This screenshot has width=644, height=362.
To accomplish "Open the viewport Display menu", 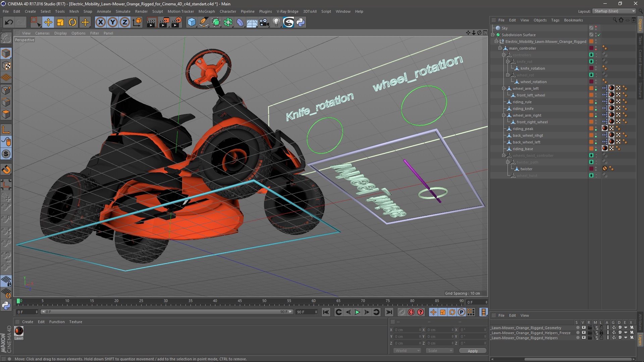I will (x=60, y=33).
